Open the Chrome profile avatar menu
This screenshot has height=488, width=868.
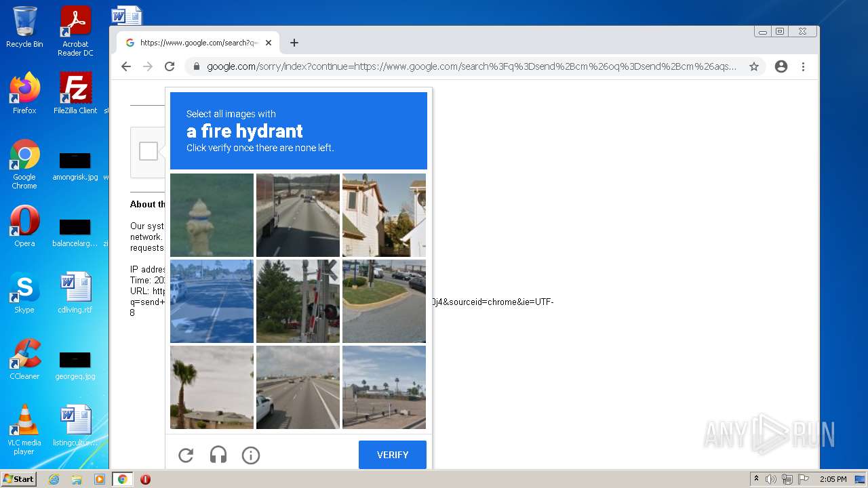tap(781, 66)
